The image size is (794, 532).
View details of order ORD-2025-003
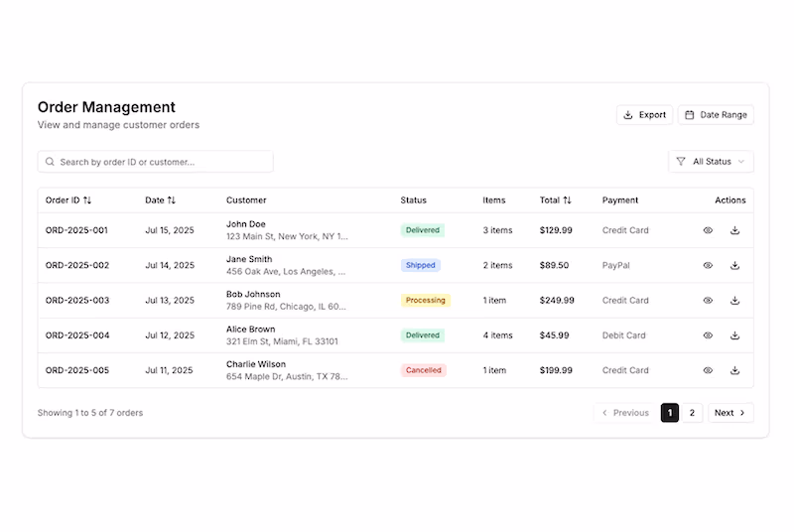(708, 300)
